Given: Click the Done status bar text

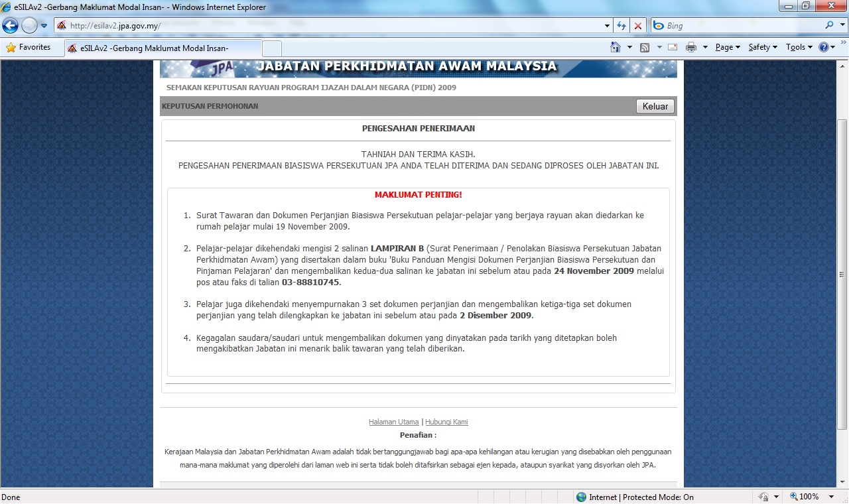Looking at the screenshot, I should click(x=11, y=497).
